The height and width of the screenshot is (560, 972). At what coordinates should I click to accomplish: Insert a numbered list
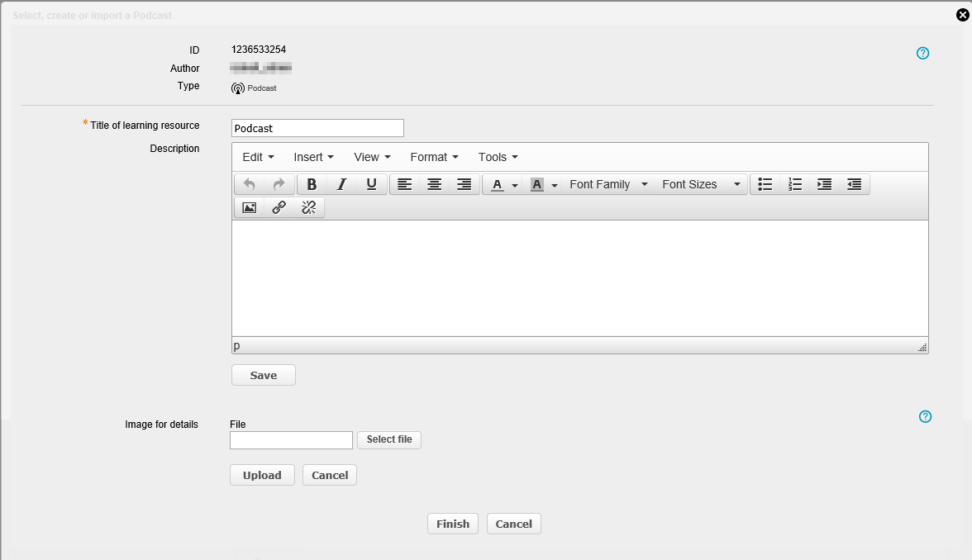795,184
